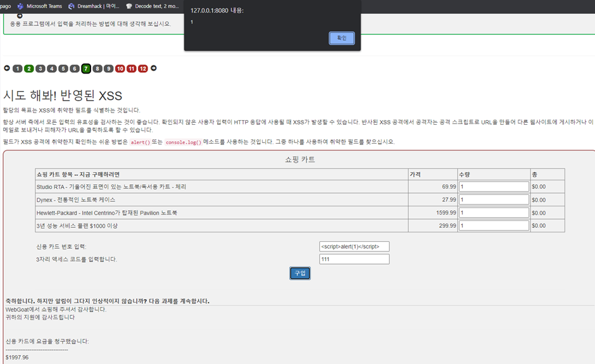The height and width of the screenshot is (364, 595).
Task: Click quantity field for Studio RTA item
Action: click(494, 187)
